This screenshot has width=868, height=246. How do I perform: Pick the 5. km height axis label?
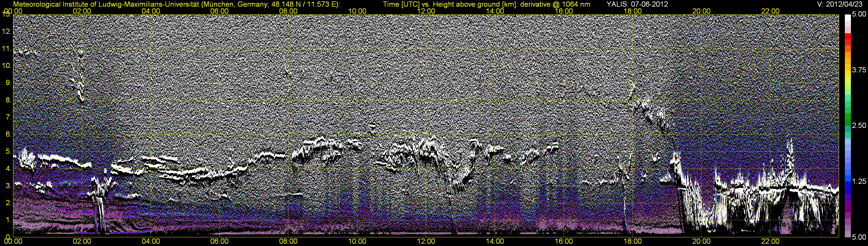coord(8,151)
